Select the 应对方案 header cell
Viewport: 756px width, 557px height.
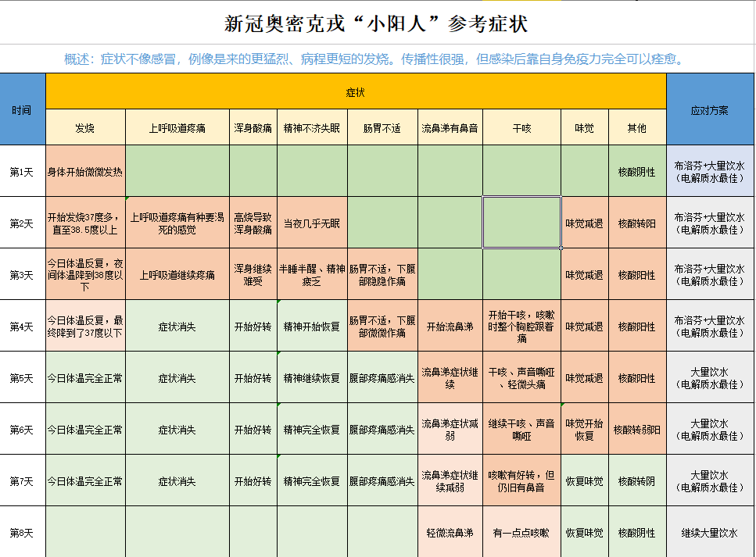710,109
